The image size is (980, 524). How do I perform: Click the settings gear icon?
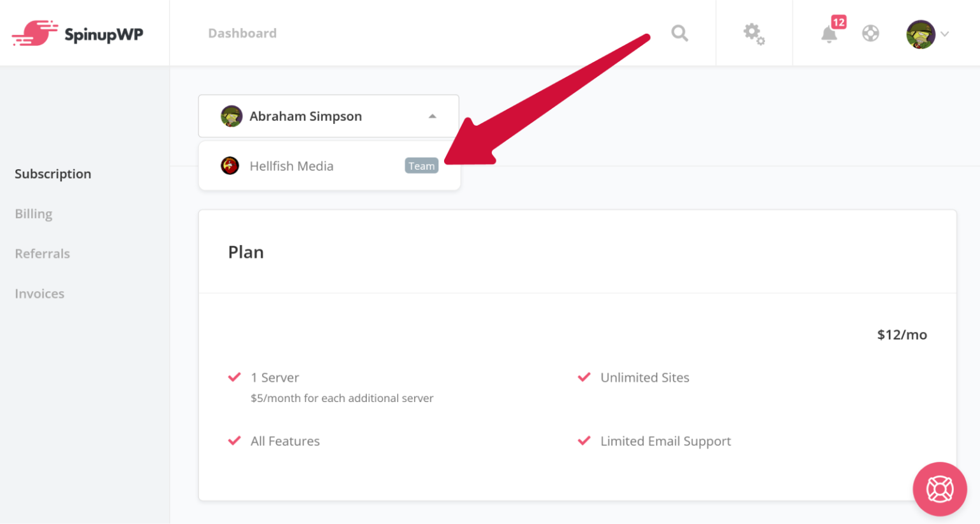coord(754,33)
